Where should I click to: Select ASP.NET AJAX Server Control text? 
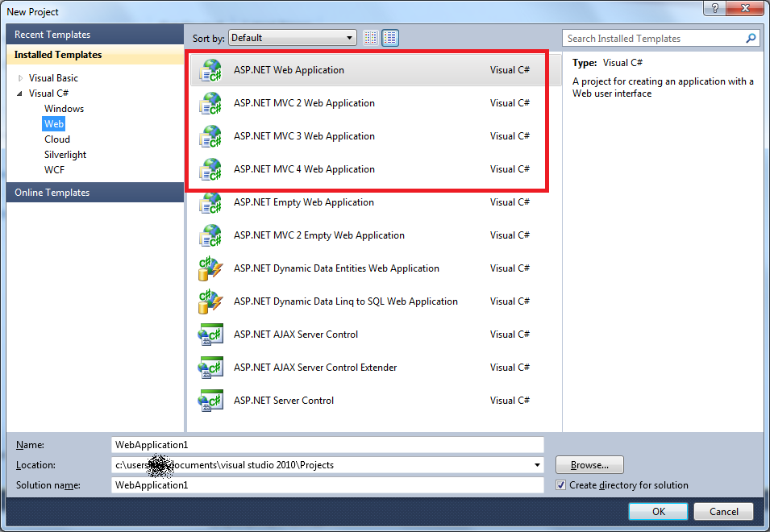pos(296,335)
